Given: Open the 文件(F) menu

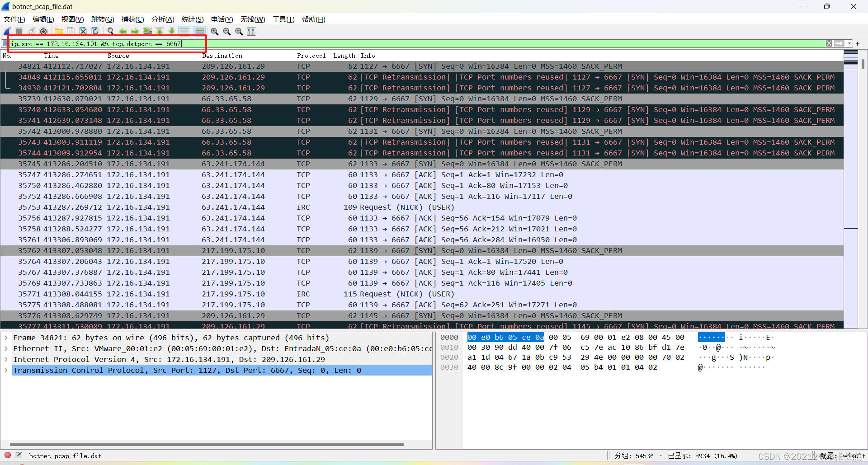Looking at the screenshot, I should (14, 19).
